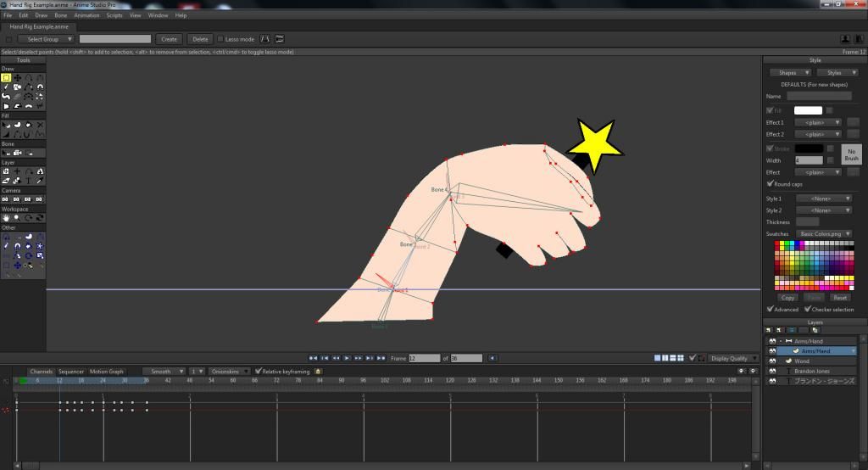Select the last Camera tool
The height and width of the screenshot is (470, 868).
pos(39,199)
